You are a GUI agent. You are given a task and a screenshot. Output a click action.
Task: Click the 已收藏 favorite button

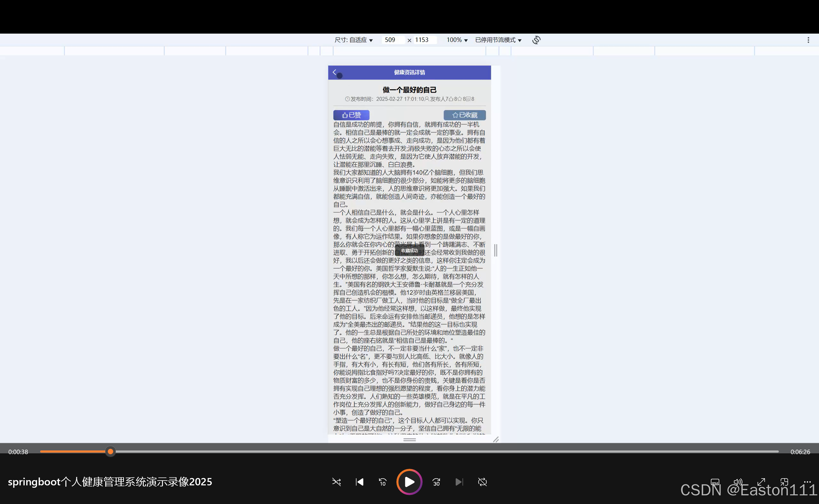coord(464,115)
